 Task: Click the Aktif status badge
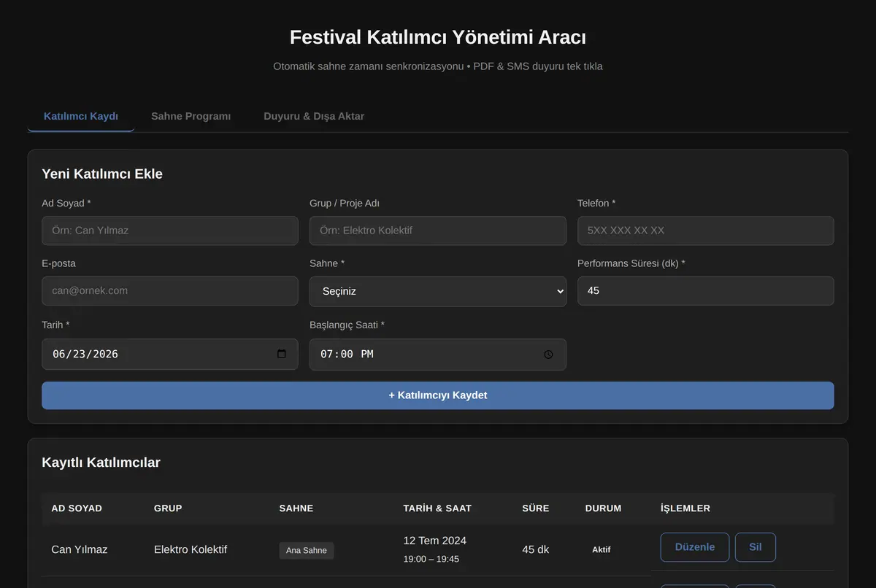(x=602, y=550)
